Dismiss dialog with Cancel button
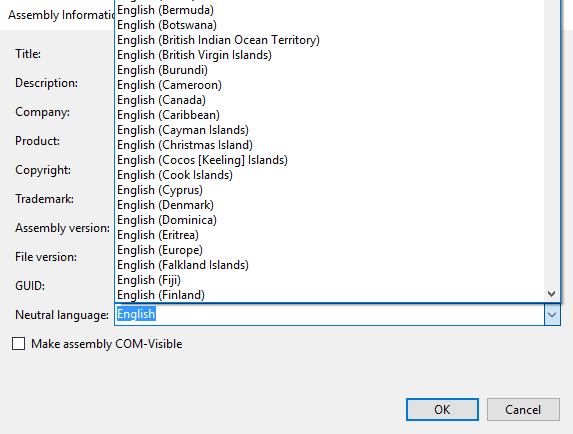573x434 pixels. pos(523,410)
